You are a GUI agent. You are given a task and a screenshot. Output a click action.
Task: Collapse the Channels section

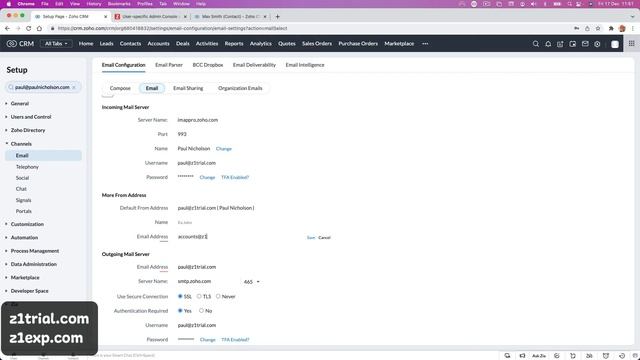(x=21, y=144)
